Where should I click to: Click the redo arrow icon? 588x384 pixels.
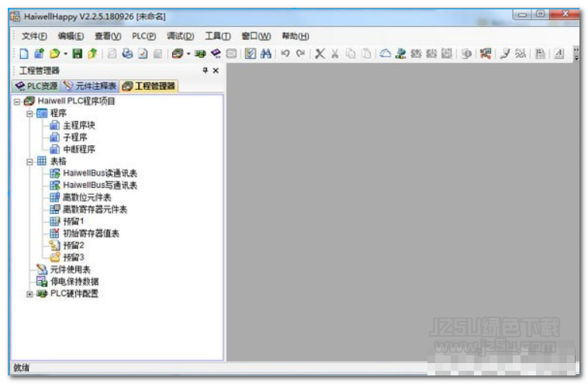click(300, 54)
